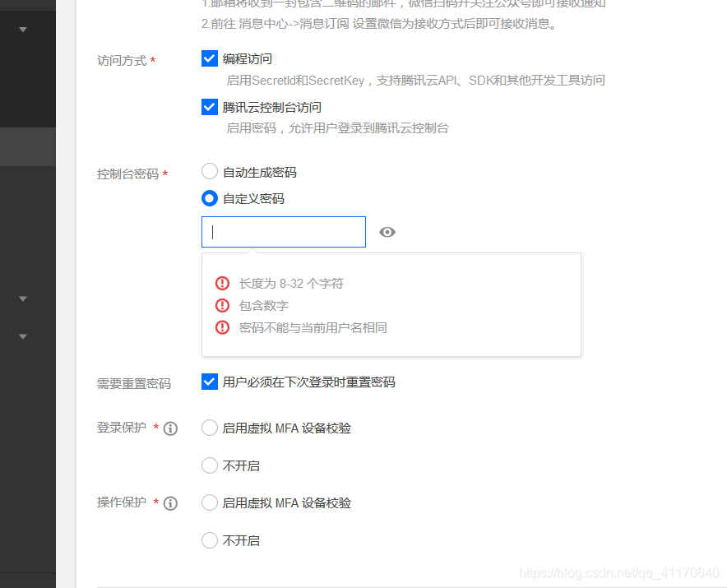Click the error icon before 密码不能与当前用户名相同
The image size is (727, 588).
click(221, 327)
